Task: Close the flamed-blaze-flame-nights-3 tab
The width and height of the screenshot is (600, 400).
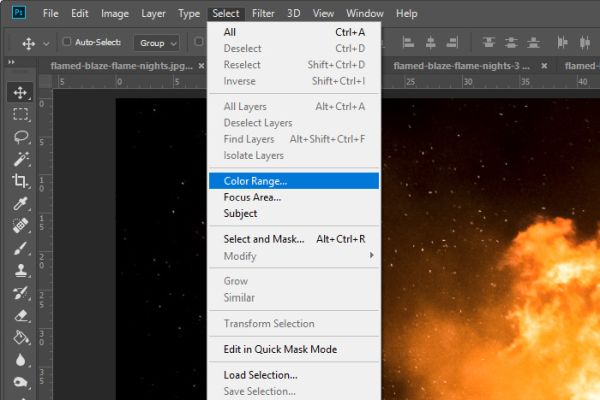Action: click(544, 66)
